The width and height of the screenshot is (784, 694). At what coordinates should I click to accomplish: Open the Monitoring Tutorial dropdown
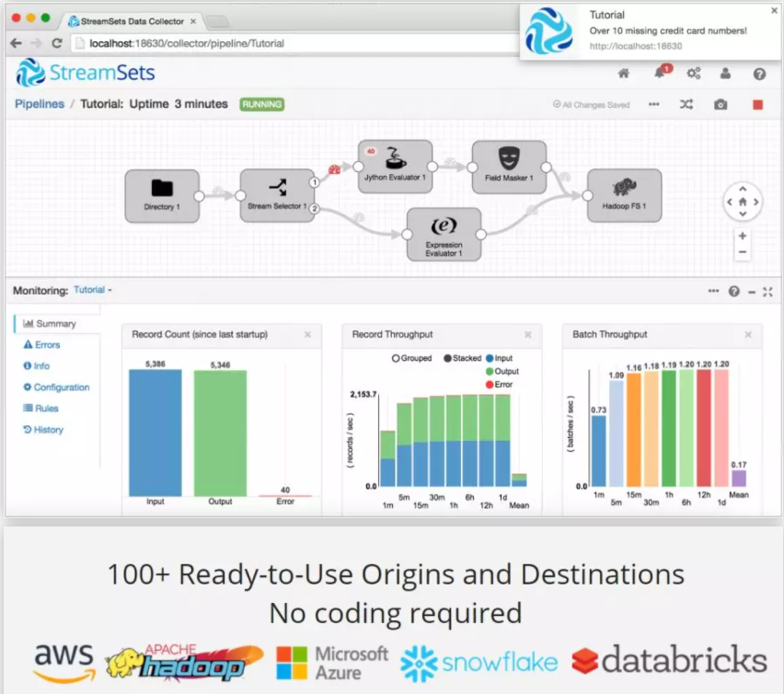(x=93, y=290)
